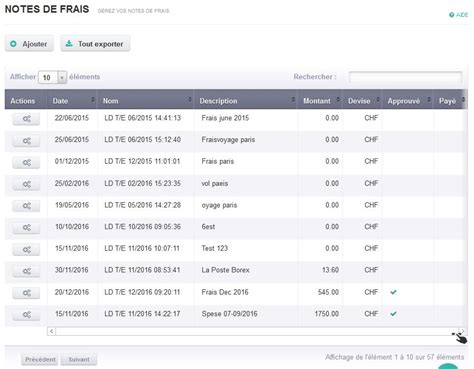Open the Afficher elements count dropdown

click(52, 77)
